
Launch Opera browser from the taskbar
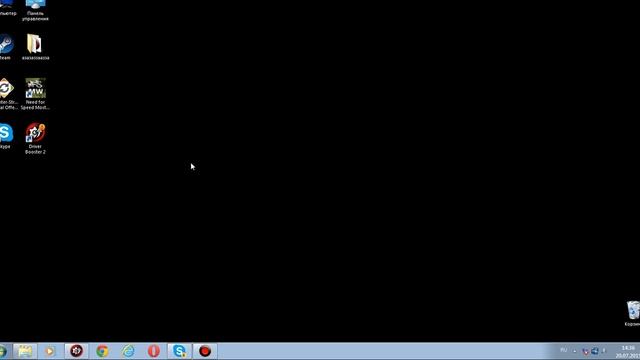click(x=154, y=351)
